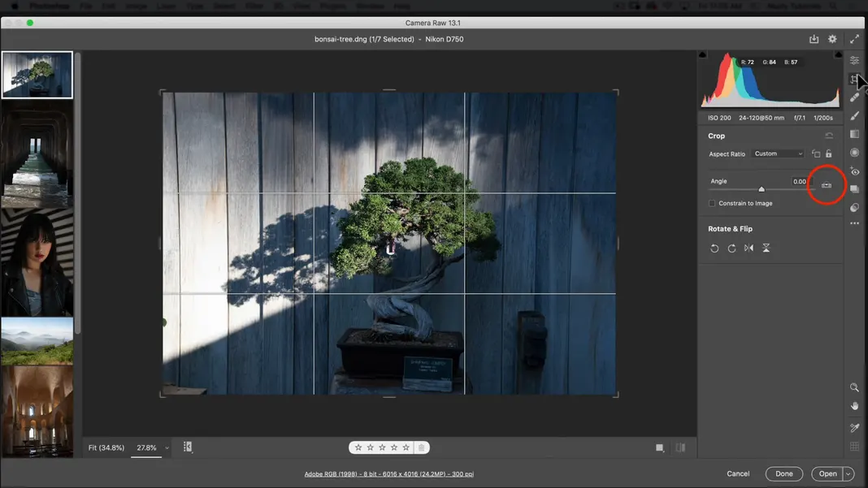The image size is (868, 488).
Task: Toggle shadow clipping warning on histogram
Action: [702, 54]
